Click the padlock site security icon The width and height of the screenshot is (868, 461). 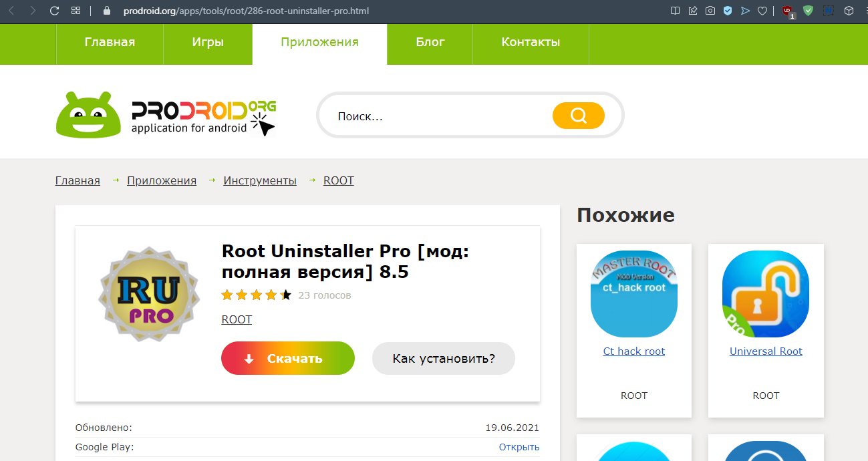tap(106, 11)
